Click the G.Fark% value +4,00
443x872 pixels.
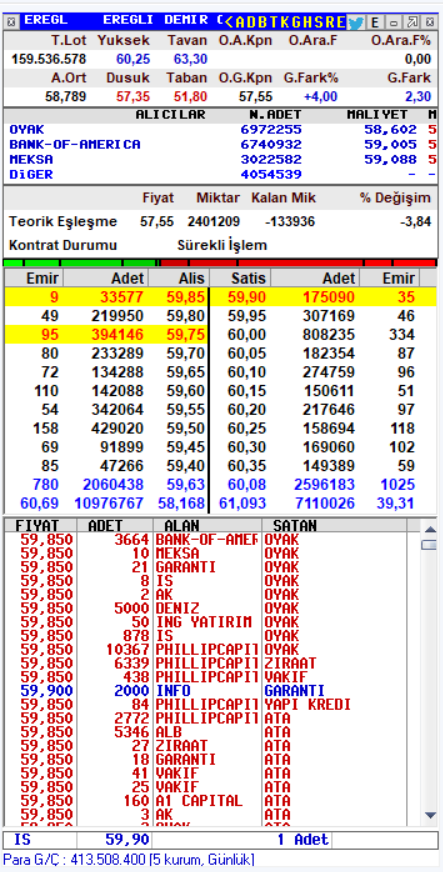coord(320,97)
